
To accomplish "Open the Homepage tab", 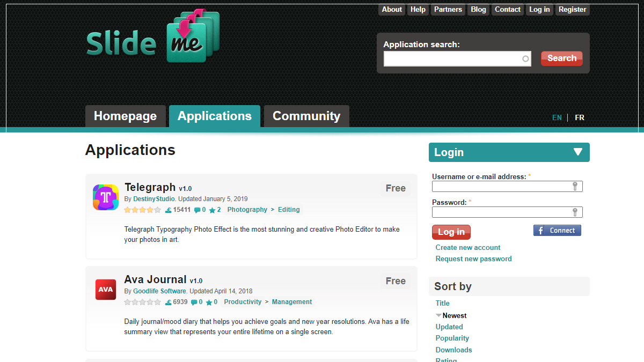I will [125, 116].
